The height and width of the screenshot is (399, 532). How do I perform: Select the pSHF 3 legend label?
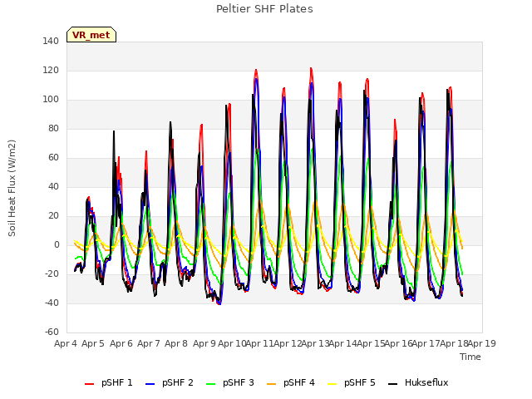coord(239,382)
